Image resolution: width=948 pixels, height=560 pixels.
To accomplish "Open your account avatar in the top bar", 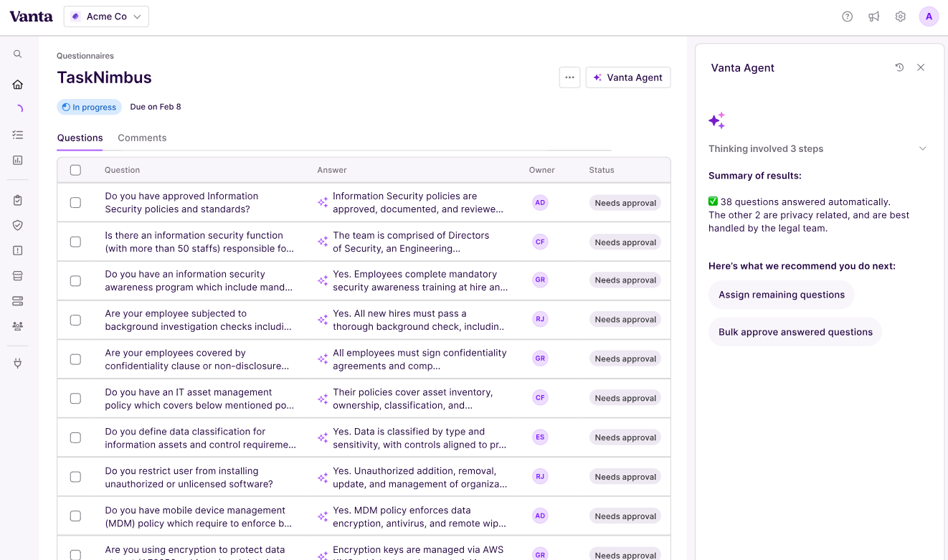I will click(929, 16).
